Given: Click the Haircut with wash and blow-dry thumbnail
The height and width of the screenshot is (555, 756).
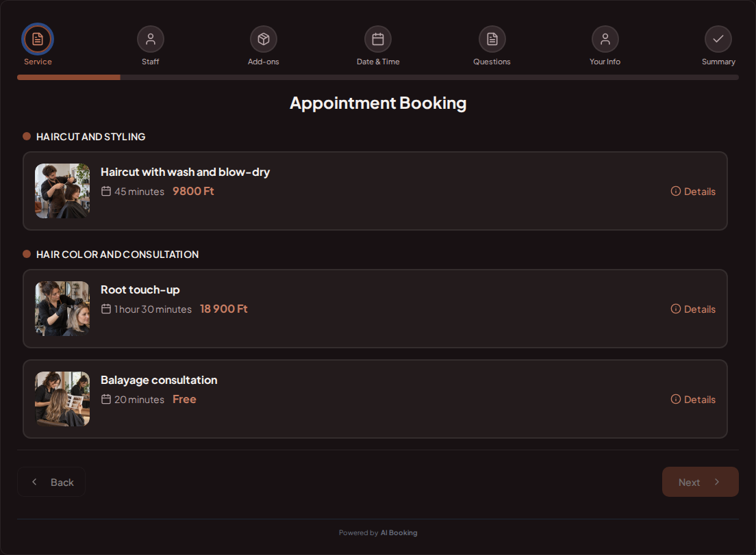Looking at the screenshot, I should (62, 191).
